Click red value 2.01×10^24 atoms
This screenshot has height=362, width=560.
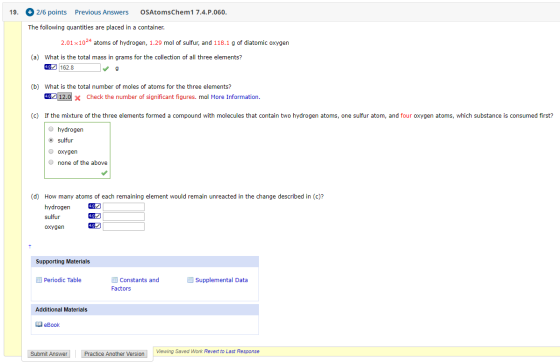coord(76,42)
